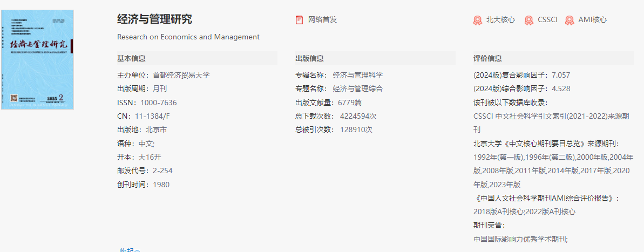Viewport: 644px width, 252px height.
Task: Click the CSSCI medal icon
Action: pos(529,20)
